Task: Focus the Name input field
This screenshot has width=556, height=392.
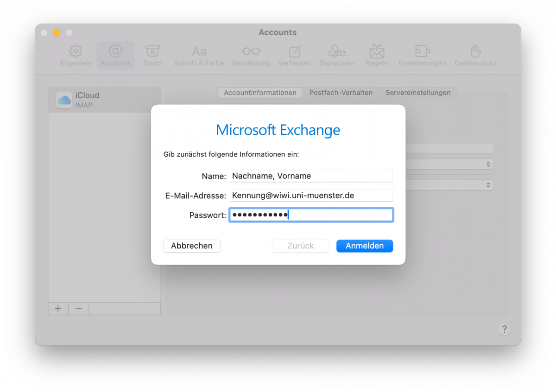Action: 311,176
